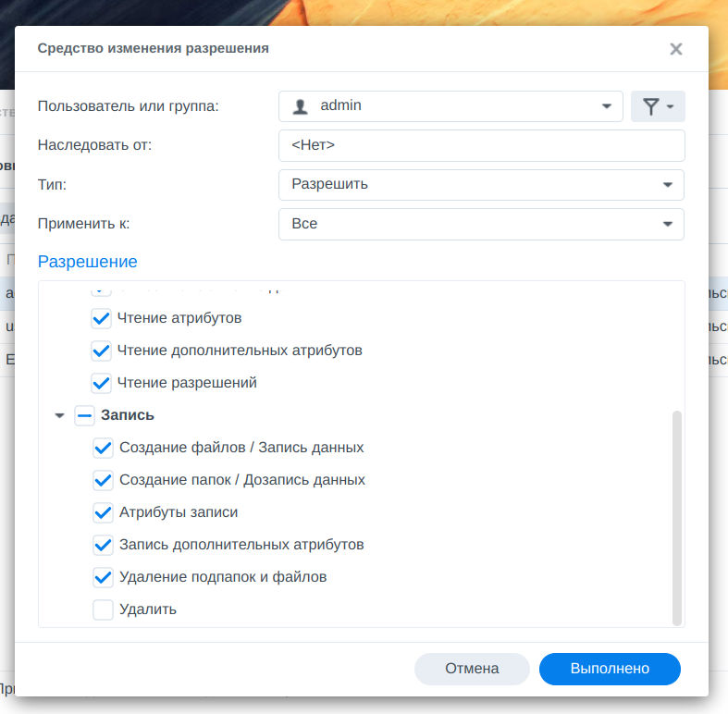Click the Наследовать от label
Viewport: 728px width, 714px height.
click(94, 145)
